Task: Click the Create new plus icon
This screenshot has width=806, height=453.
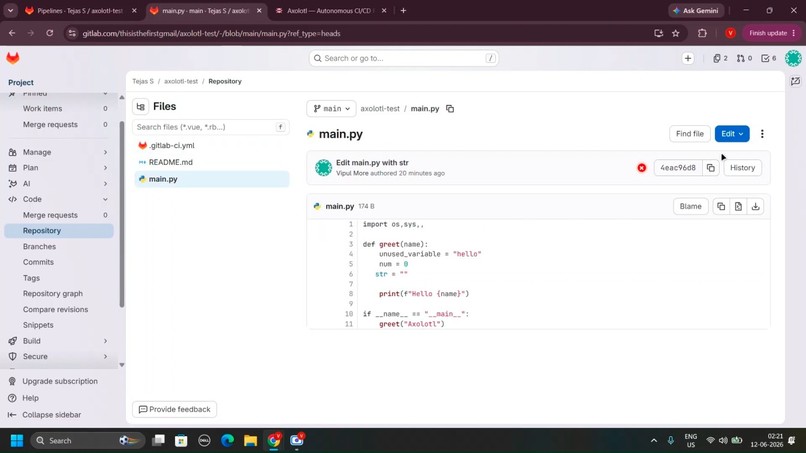Action: 688,58
